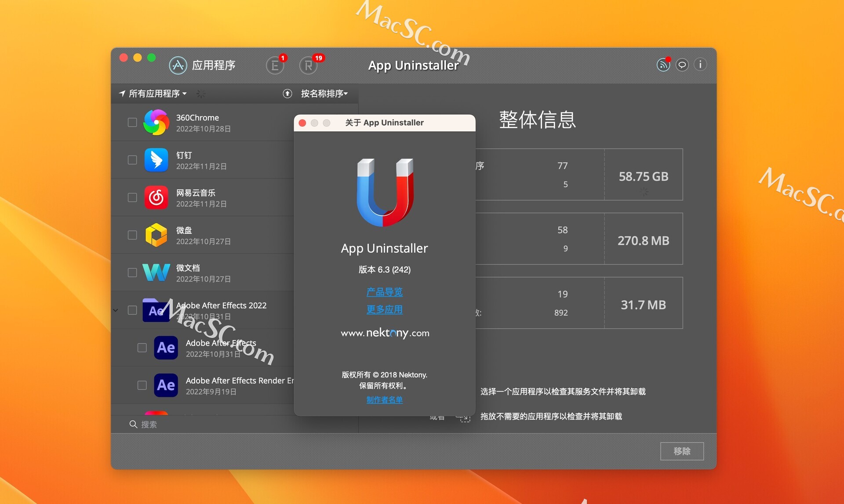
Task: Click the applications count value 77
Action: pyautogui.click(x=563, y=166)
